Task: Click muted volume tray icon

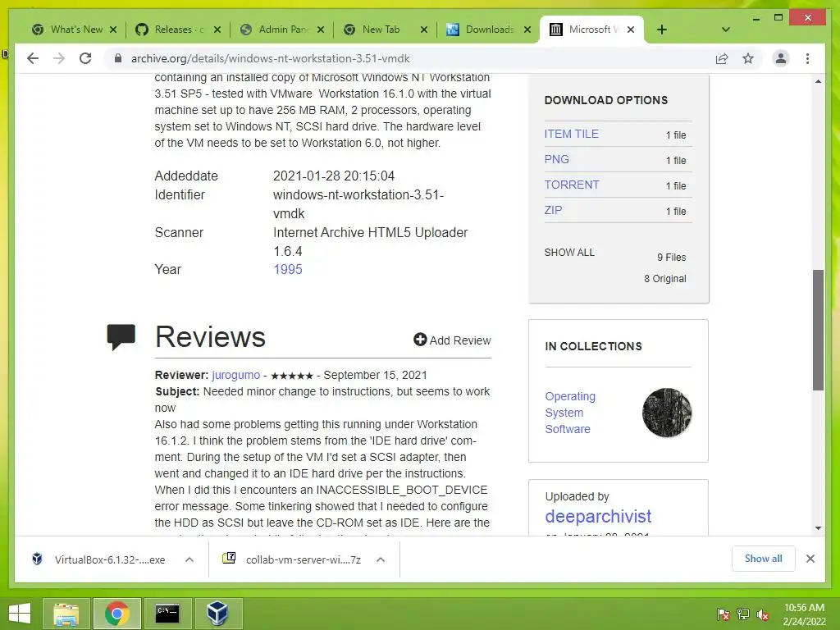Action: 763,614
